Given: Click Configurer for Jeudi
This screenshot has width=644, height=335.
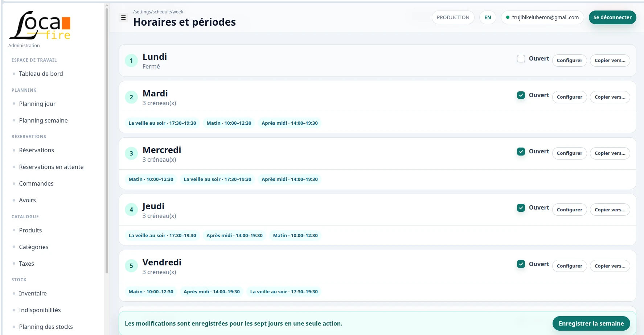Looking at the screenshot, I should coord(569,210).
